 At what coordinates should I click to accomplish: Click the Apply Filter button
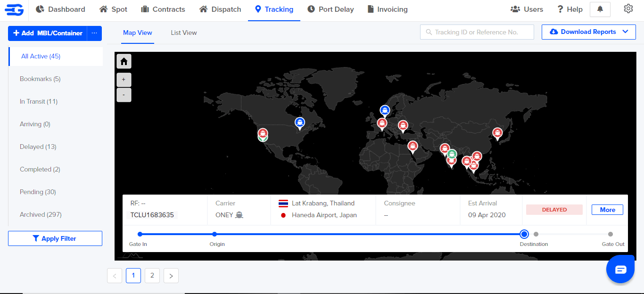pyautogui.click(x=55, y=238)
